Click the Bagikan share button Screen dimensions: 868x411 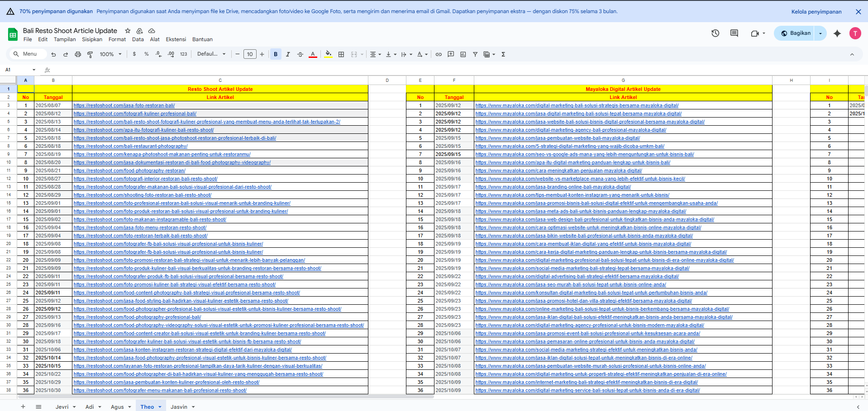795,33
